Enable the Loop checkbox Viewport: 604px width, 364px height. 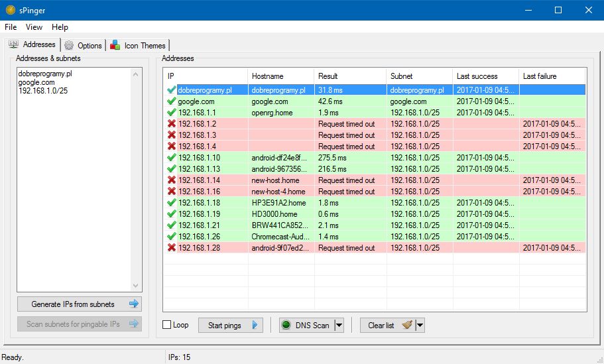coord(167,325)
